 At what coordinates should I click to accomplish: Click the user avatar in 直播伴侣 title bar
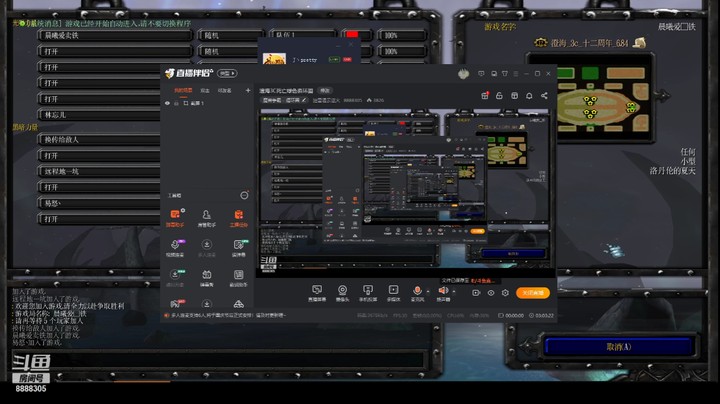pos(463,73)
